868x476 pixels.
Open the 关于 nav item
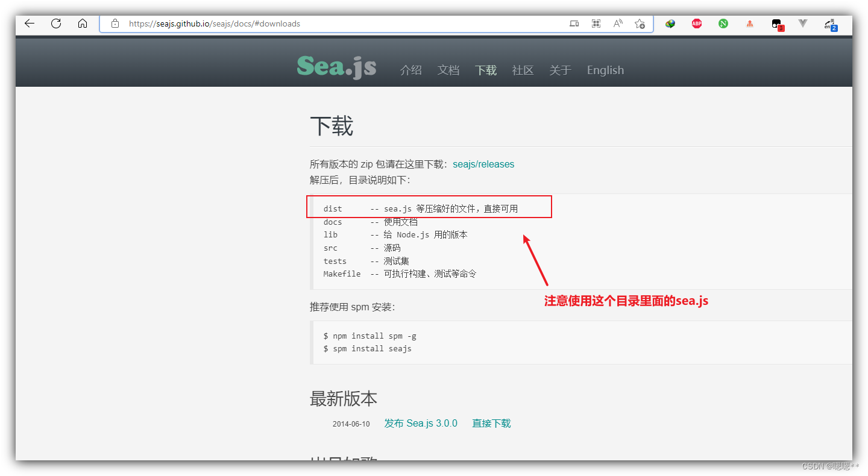tap(561, 70)
